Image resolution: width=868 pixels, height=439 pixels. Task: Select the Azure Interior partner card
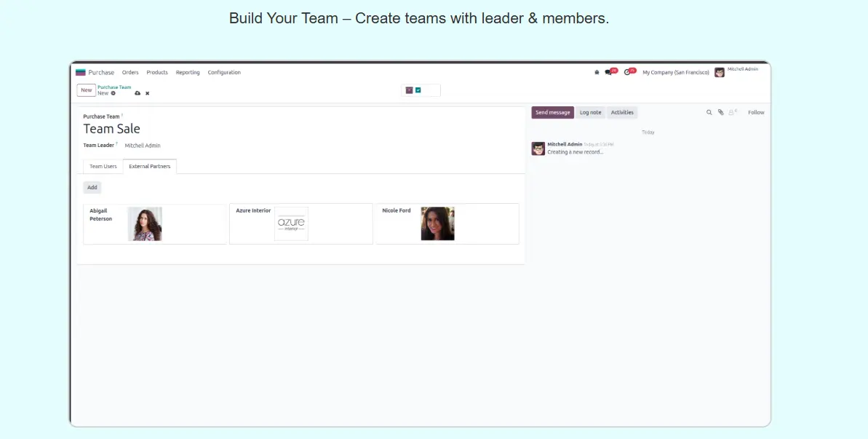pos(300,224)
